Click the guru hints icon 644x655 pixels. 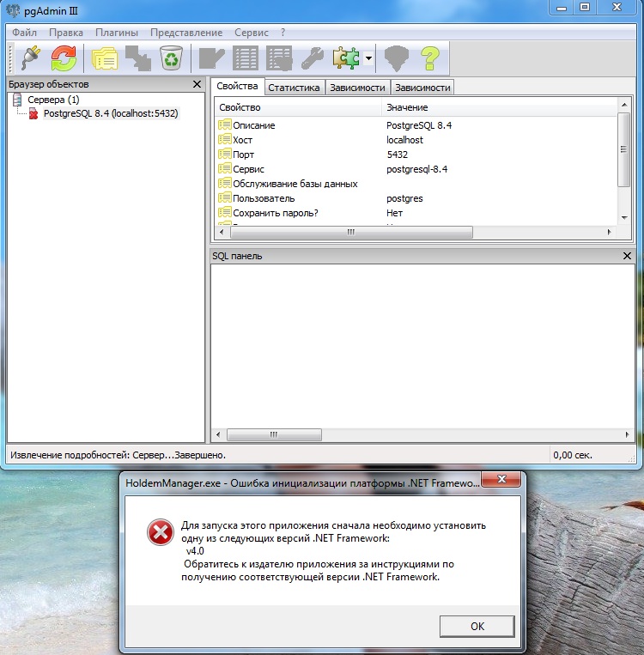pyautogui.click(x=396, y=58)
